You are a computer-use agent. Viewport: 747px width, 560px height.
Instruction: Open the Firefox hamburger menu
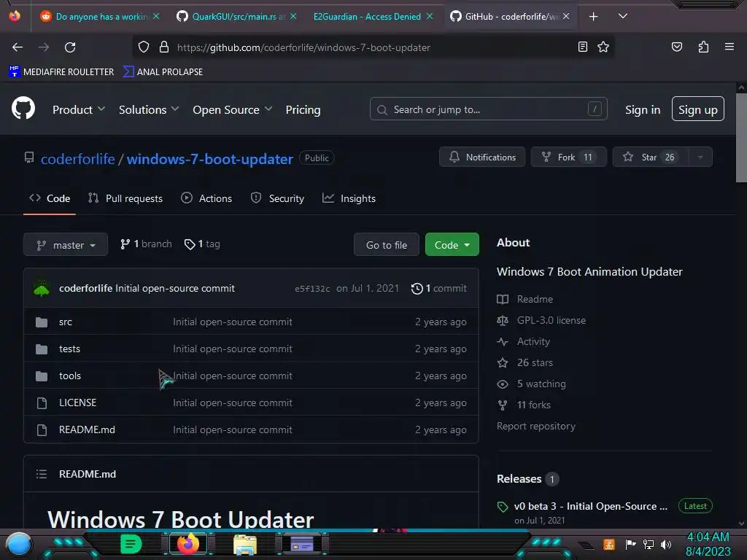click(729, 47)
